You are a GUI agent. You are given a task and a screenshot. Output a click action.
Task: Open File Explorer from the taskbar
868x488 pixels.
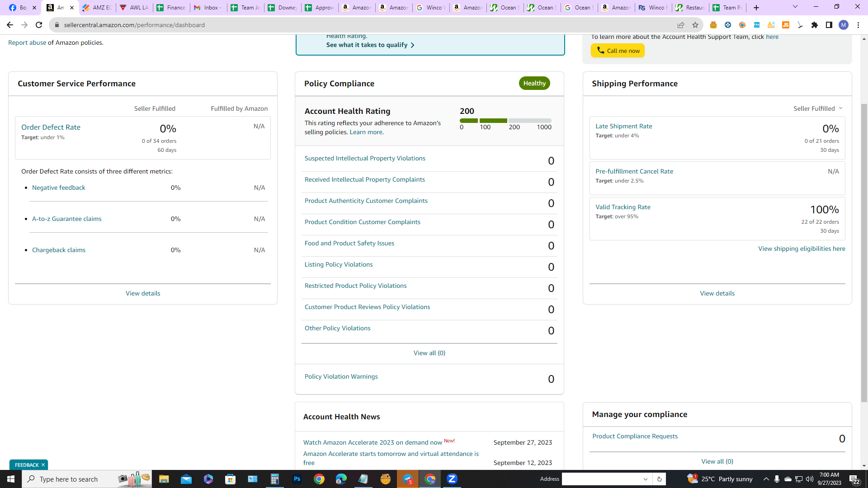point(164,479)
